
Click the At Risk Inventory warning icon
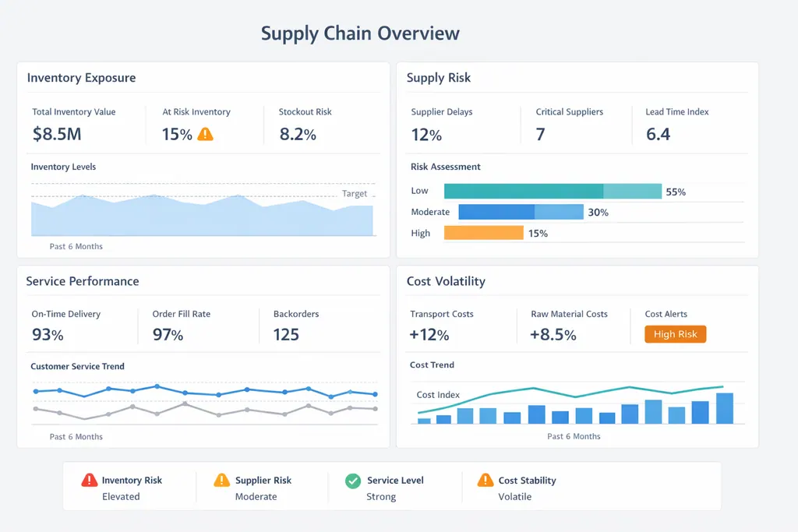(x=205, y=134)
